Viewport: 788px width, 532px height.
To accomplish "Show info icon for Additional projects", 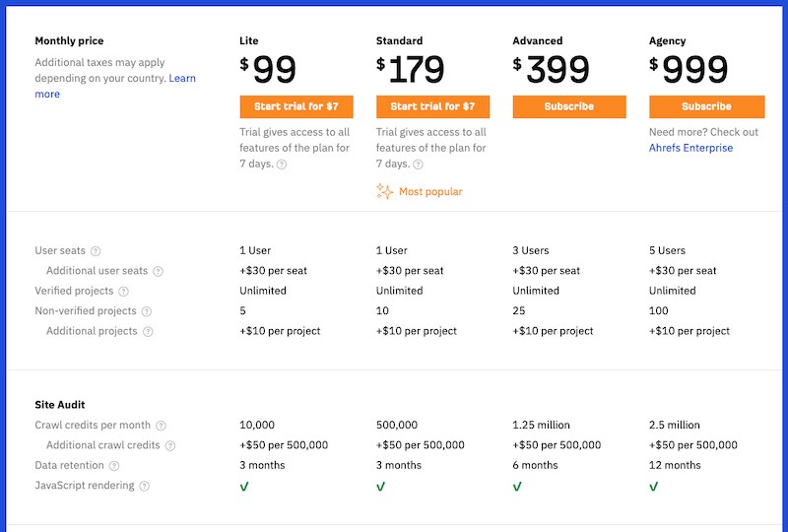I will point(148,331).
